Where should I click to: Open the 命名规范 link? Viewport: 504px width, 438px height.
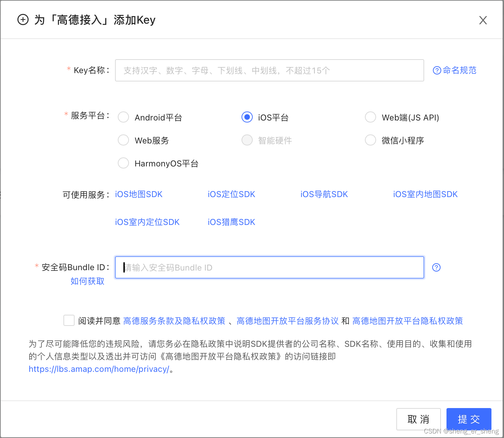click(459, 70)
